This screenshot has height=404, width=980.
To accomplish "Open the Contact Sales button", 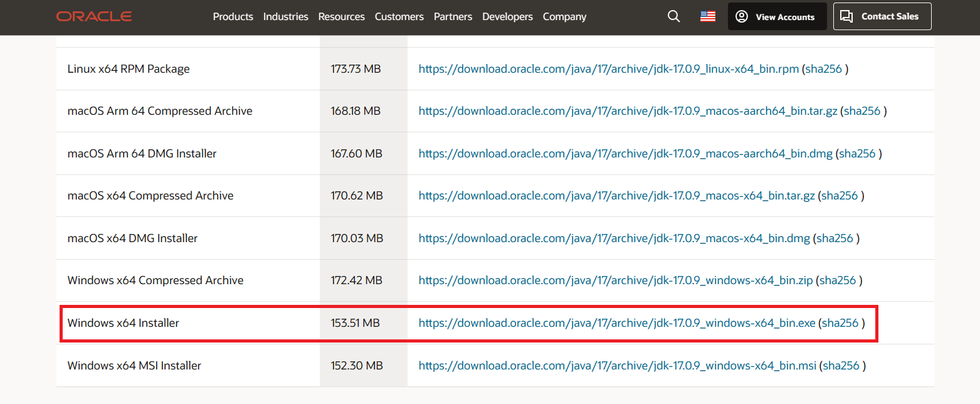I will (882, 16).
